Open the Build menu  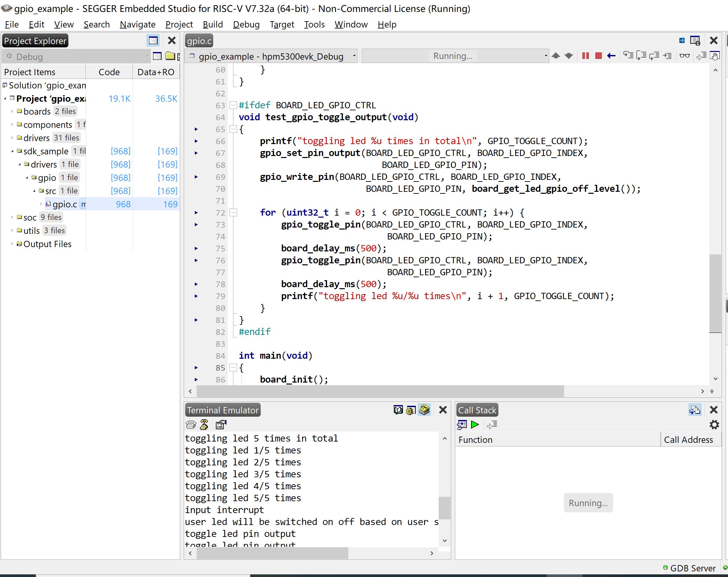(x=213, y=24)
